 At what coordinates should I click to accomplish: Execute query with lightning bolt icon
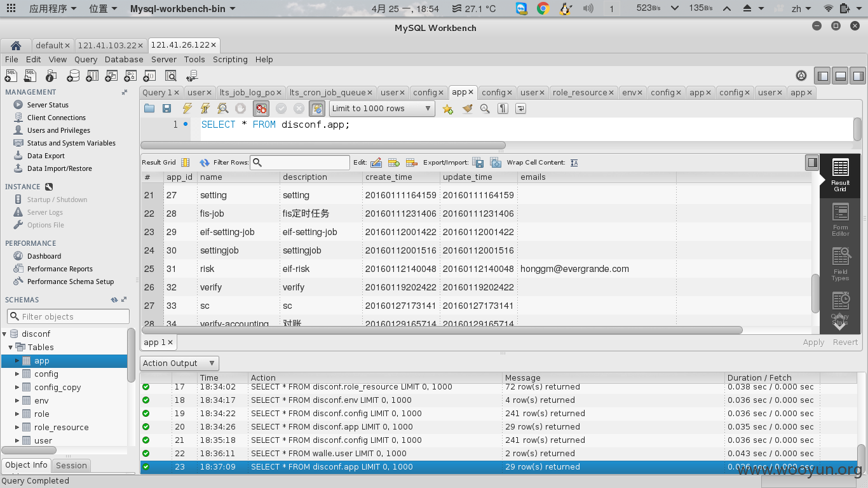pyautogui.click(x=187, y=109)
